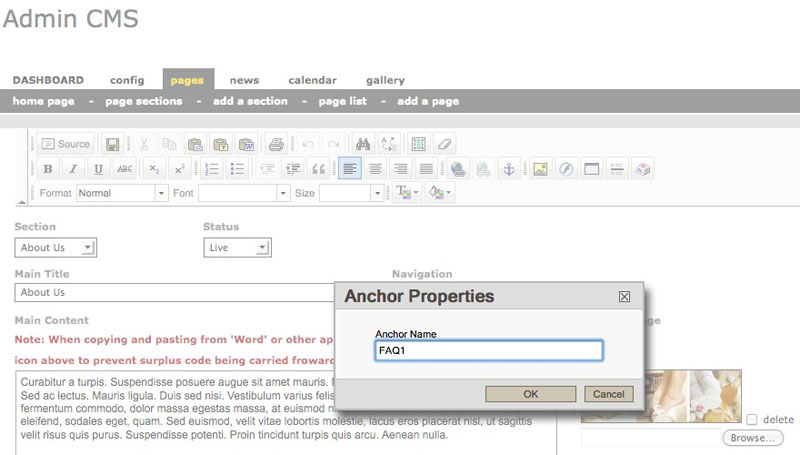Switch to the news tab
Viewport: 800px width, 455px height.
pyautogui.click(x=244, y=80)
